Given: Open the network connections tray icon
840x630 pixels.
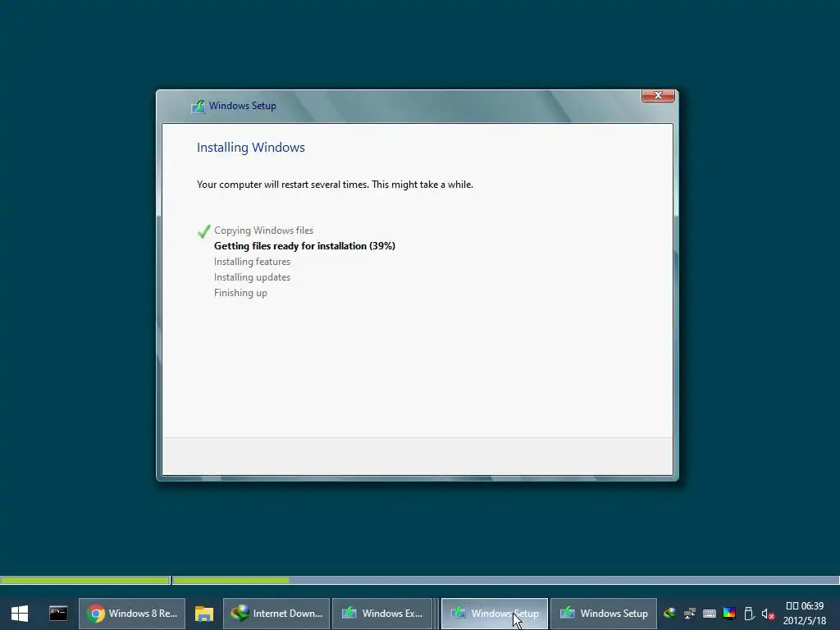Looking at the screenshot, I should pos(689,614).
